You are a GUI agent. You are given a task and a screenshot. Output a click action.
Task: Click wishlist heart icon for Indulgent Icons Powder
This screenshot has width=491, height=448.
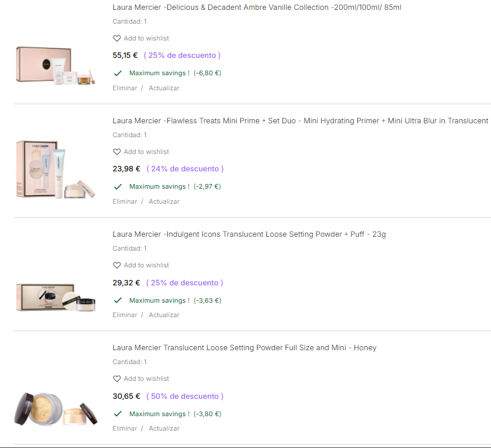117,266
